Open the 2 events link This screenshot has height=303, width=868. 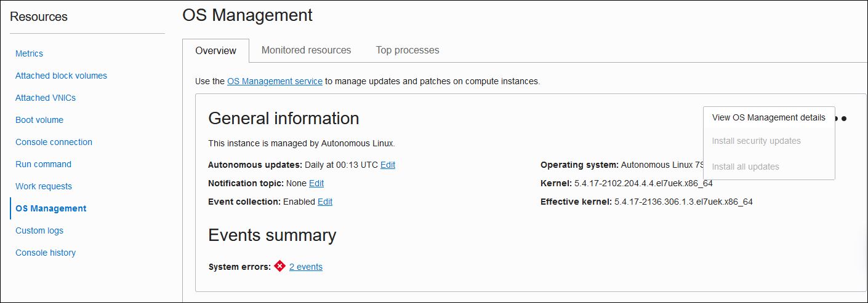[305, 267]
